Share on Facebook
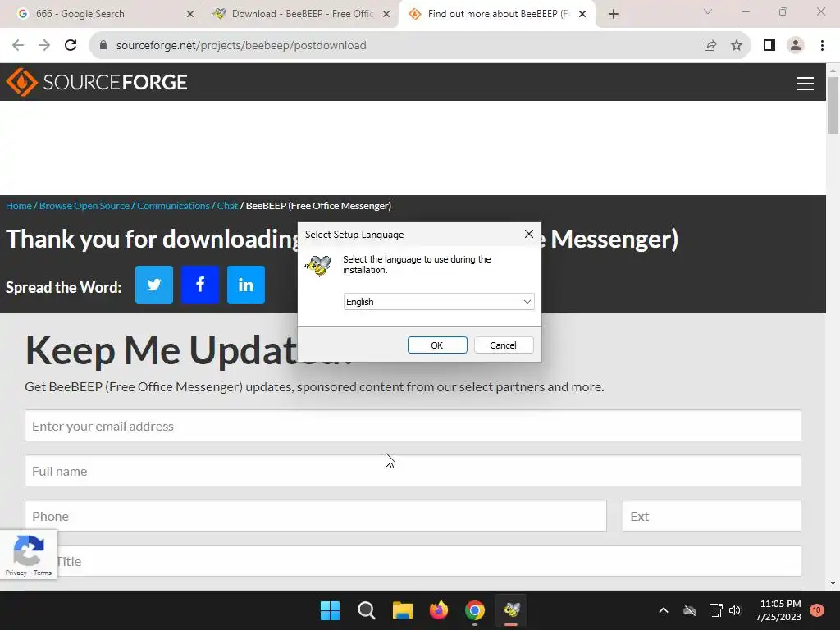The image size is (840, 630). tap(200, 285)
